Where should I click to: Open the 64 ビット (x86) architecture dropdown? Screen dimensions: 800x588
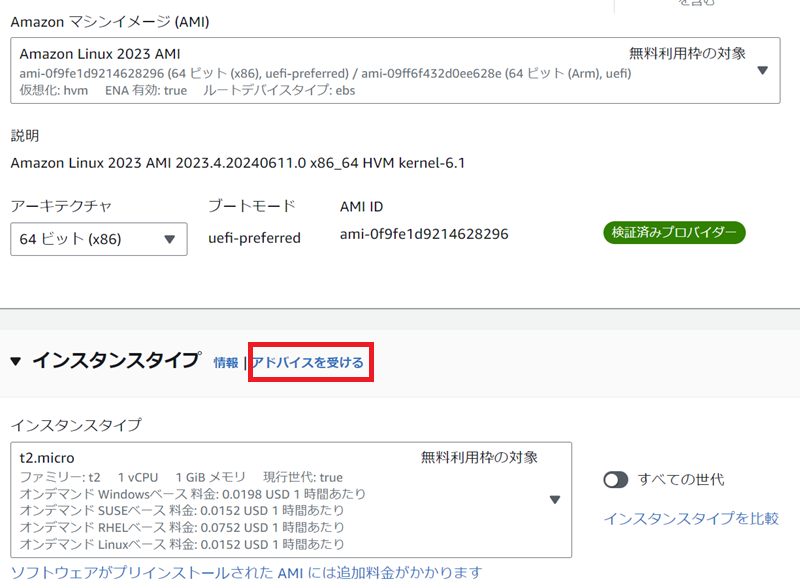pos(98,239)
